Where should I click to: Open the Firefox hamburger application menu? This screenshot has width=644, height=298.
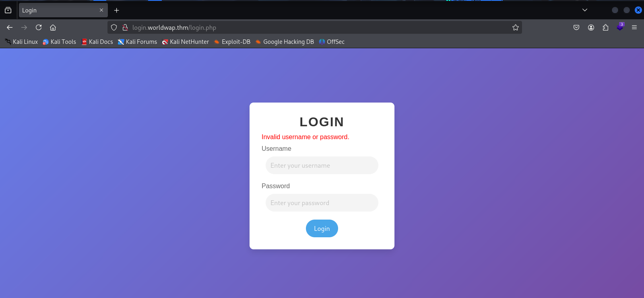(x=634, y=27)
